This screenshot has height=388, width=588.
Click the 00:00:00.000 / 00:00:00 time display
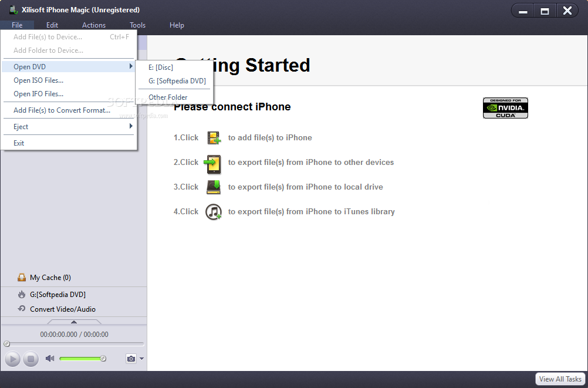[x=75, y=335]
